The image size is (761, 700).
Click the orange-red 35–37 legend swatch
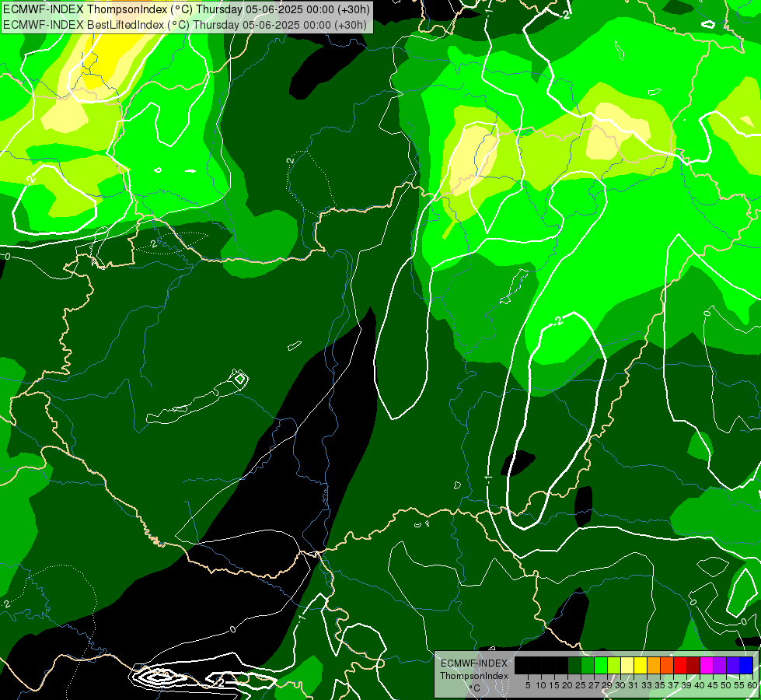[x=667, y=665]
